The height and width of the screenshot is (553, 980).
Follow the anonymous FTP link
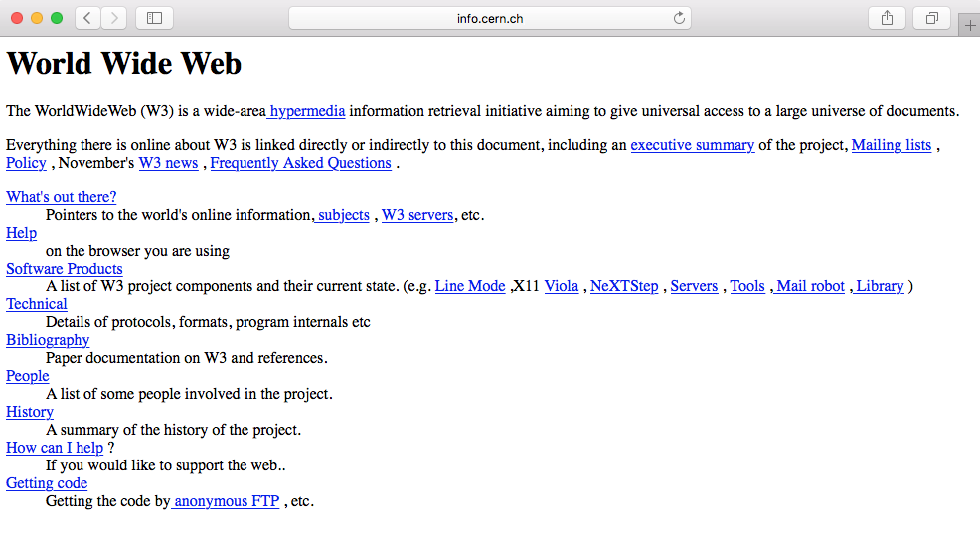227,501
